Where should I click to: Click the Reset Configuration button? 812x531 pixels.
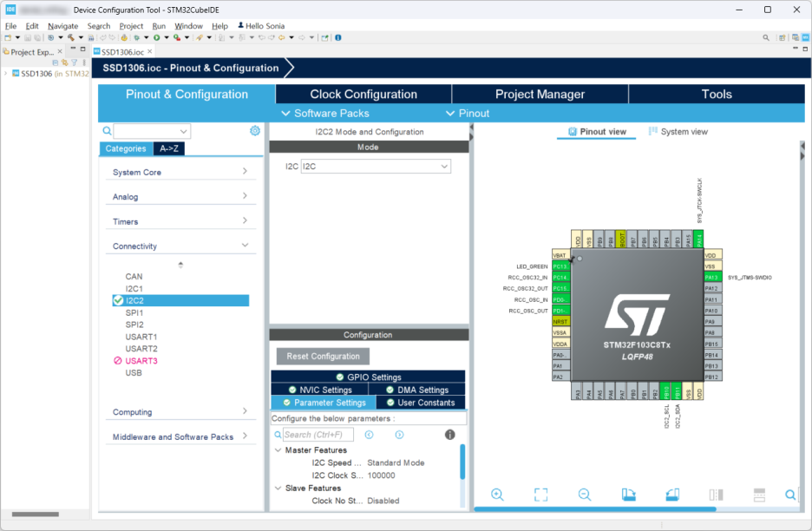coord(323,356)
